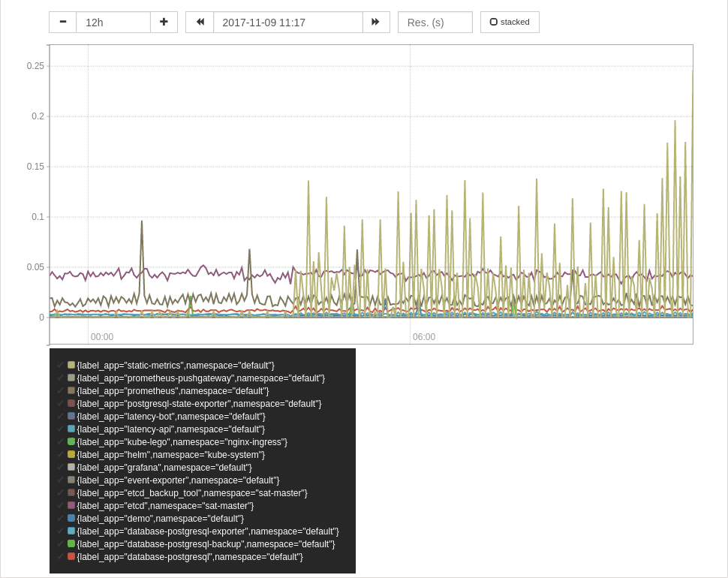This screenshot has width=728, height=578.
Task: Click the event-exporter color swatch
Action: 71,480
